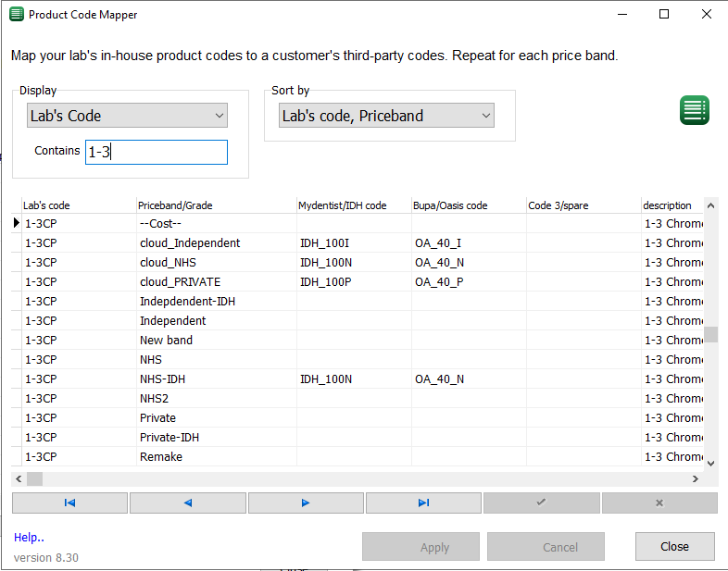The height and width of the screenshot is (571, 728).
Task: Click the horizontal scrollbar right arrow
Action: pos(696,479)
